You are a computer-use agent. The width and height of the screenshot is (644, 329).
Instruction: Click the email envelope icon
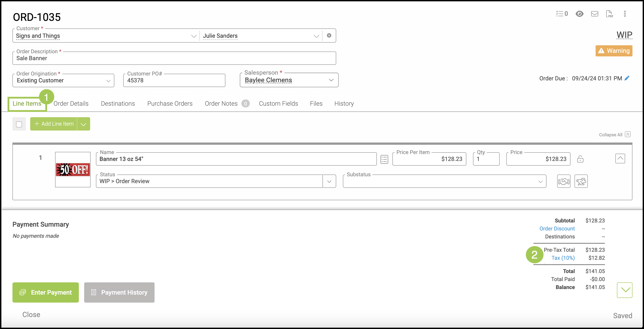[x=594, y=14]
